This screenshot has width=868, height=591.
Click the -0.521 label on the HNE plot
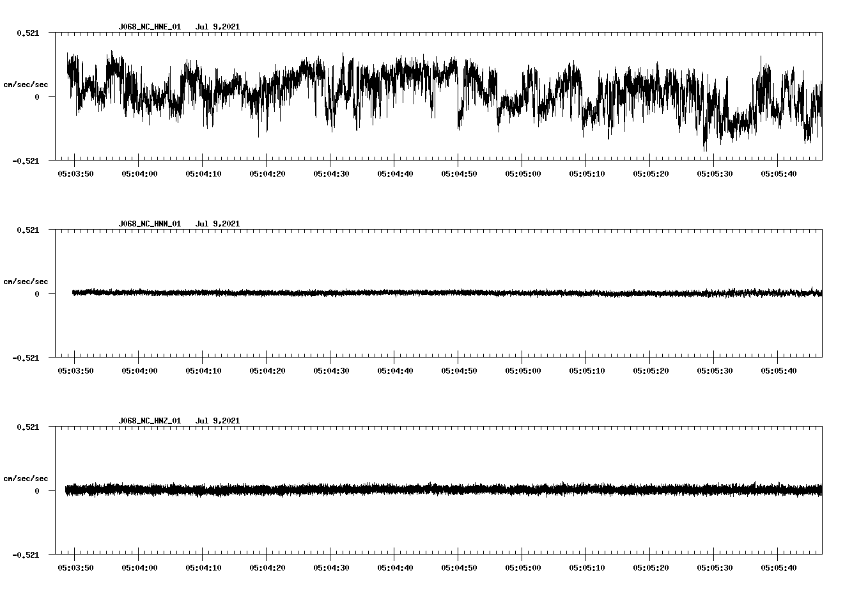click(x=26, y=161)
